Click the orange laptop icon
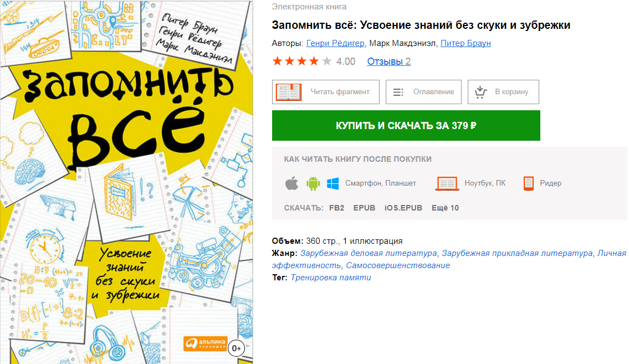Image resolution: width=629 pixels, height=364 pixels. (447, 183)
